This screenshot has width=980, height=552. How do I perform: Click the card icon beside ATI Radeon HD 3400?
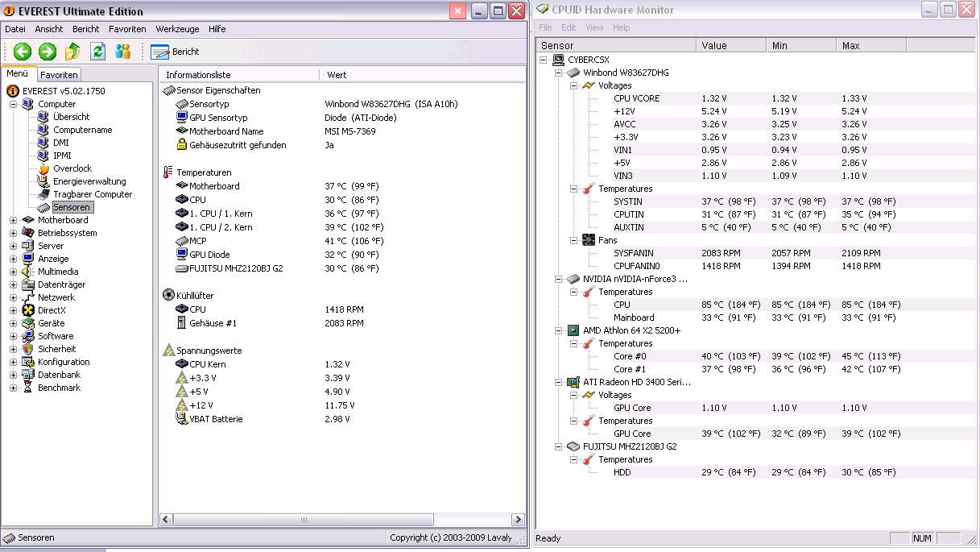coord(573,382)
